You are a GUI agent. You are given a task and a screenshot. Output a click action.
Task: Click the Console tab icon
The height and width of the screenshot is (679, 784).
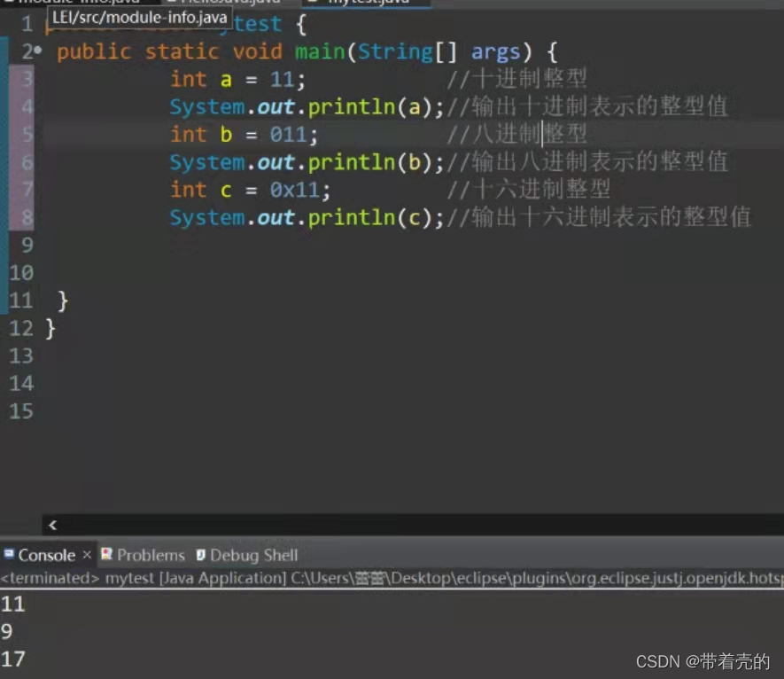coord(9,553)
